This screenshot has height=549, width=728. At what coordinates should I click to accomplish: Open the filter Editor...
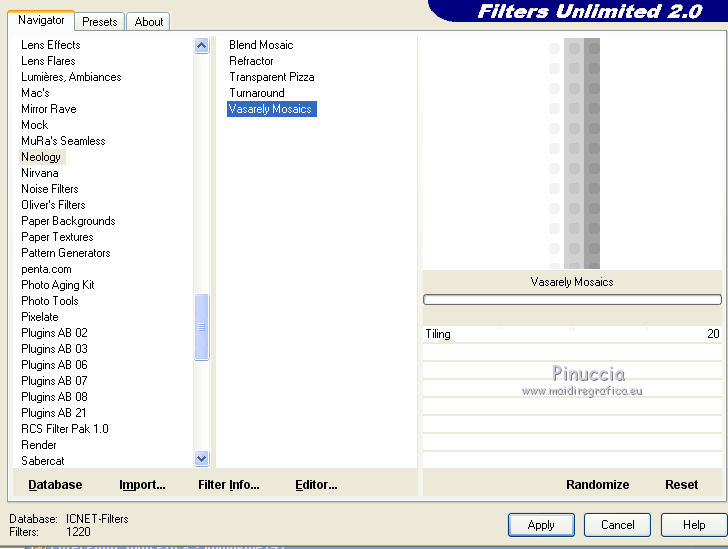316,484
